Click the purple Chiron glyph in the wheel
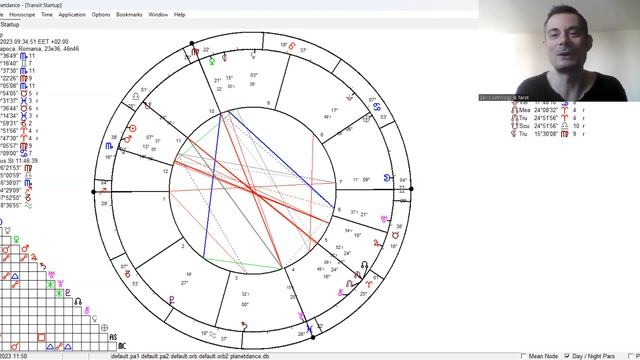The image size is (640, 360). [341, 292]
